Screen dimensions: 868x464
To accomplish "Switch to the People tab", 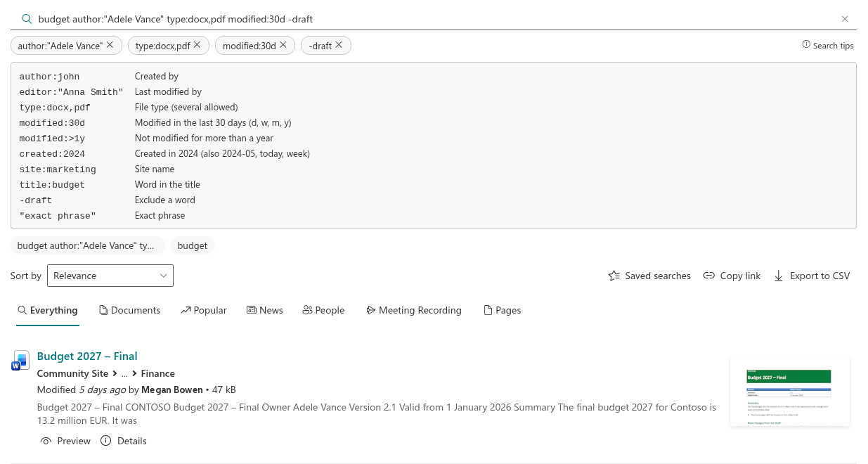I will click(x=323, y=310).
